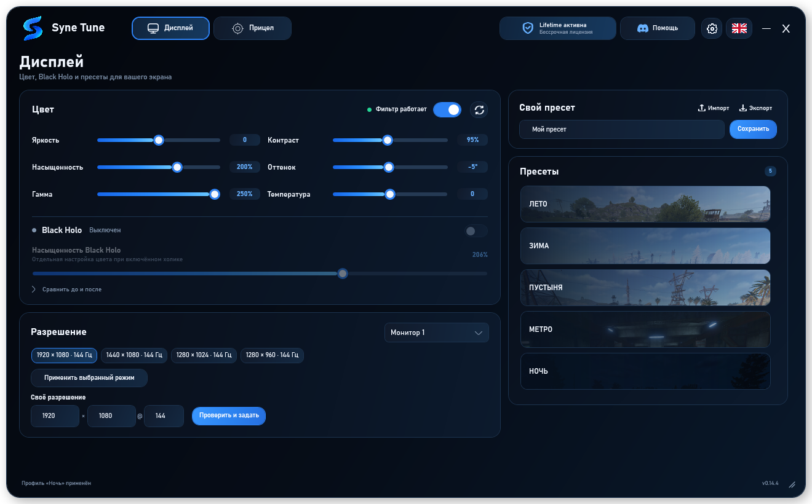Click the Температура slider handle
Viewport: 812px width, 504px height.
(x=390, y=194)
